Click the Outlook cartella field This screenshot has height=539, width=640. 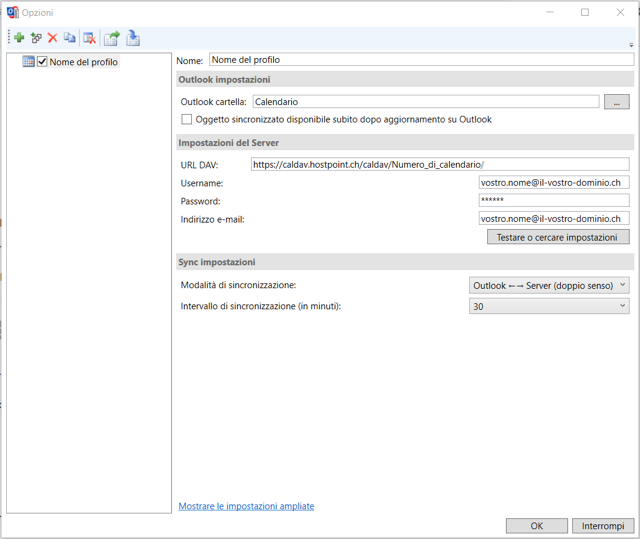(x=426, y=102)
